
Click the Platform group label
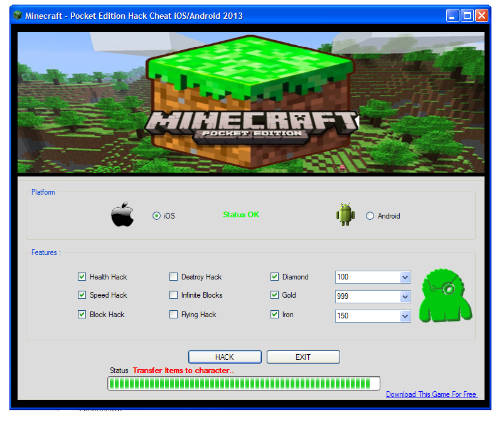pyautogui.click(x=43, y=192)
